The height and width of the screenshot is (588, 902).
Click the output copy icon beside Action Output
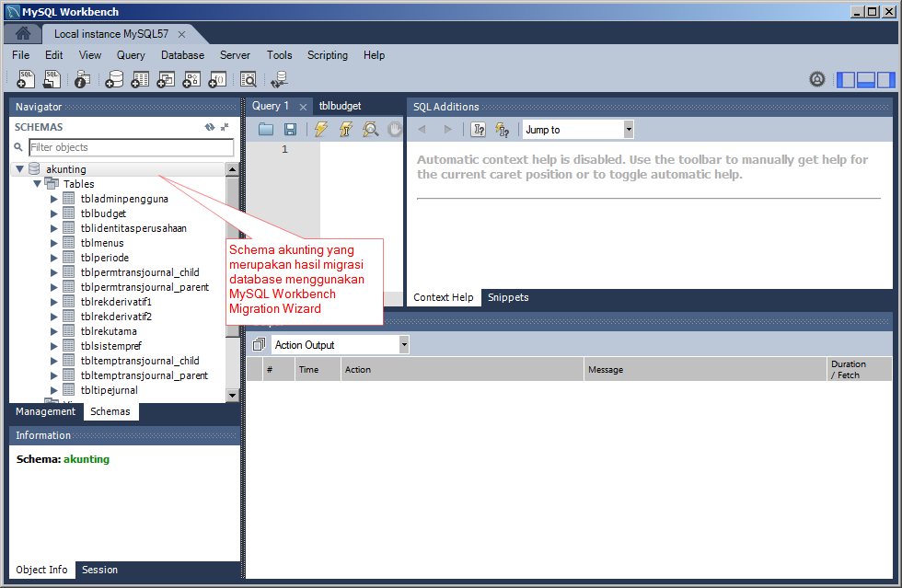[259, 345]
